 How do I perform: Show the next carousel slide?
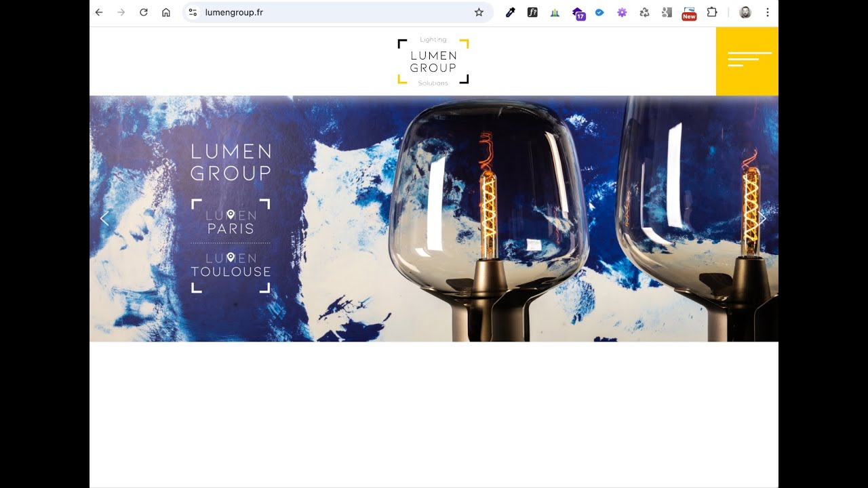click(x=762, y=218)
